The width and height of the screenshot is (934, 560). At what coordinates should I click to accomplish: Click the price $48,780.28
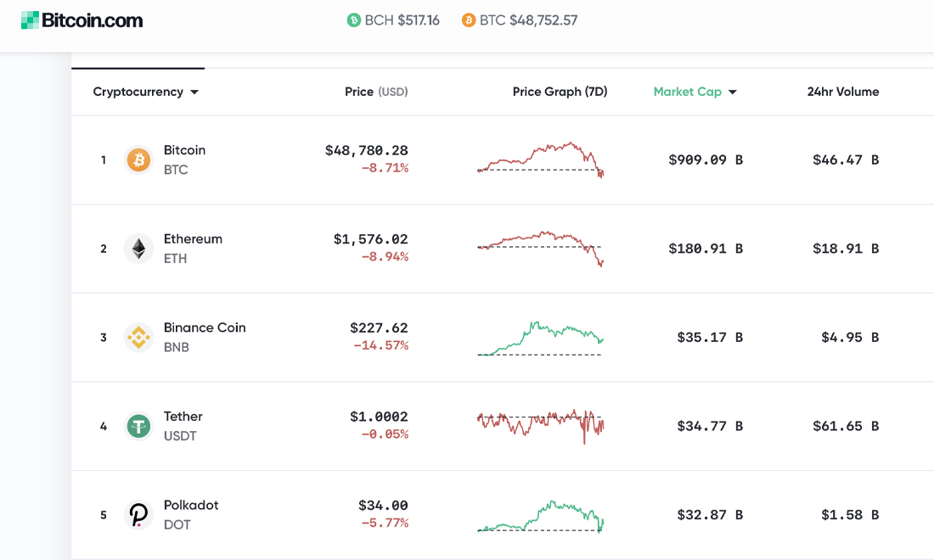pos(366,150)
